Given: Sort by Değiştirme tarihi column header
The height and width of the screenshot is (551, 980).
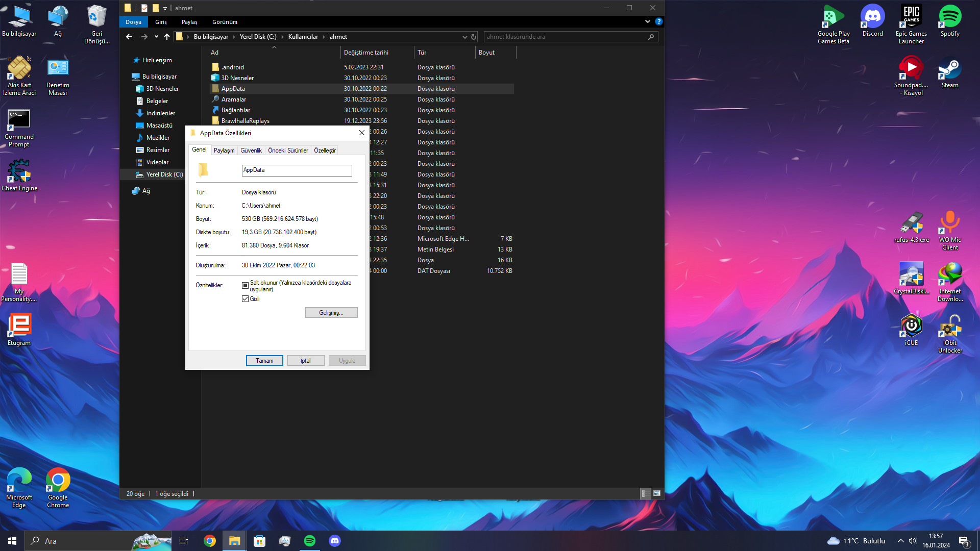Looking at the screenshot, I should click(377, 53).
